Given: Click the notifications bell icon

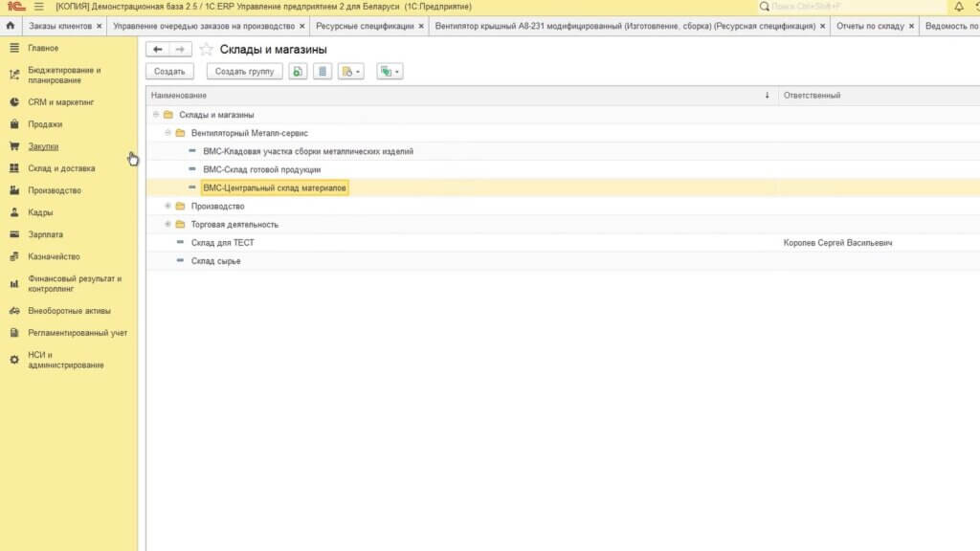Looking at the screenshot, I should 959,7.
